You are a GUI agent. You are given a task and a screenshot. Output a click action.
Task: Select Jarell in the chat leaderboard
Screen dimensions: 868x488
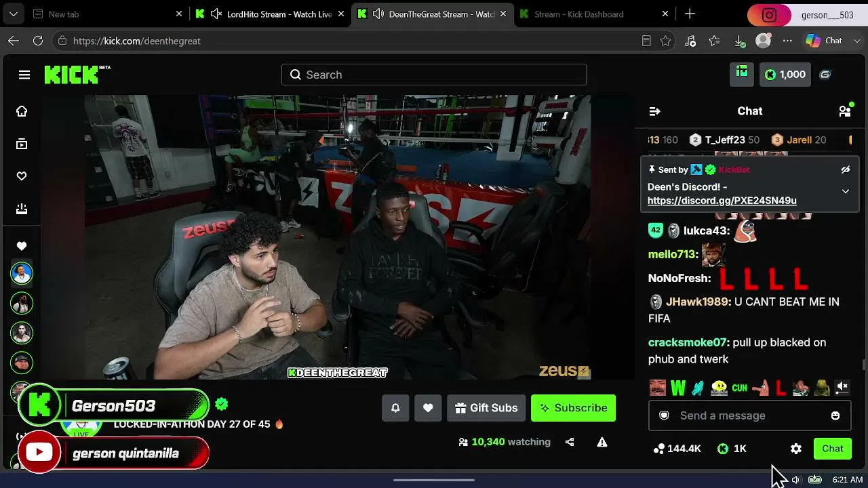[799, 140]
